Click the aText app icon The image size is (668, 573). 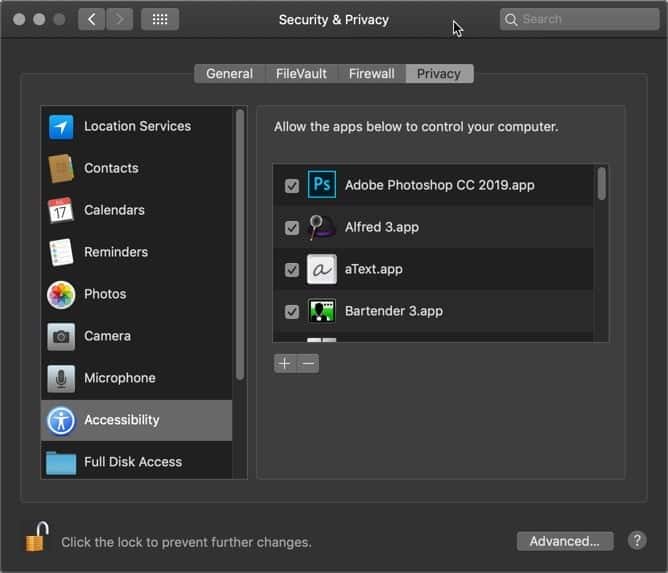322,269
